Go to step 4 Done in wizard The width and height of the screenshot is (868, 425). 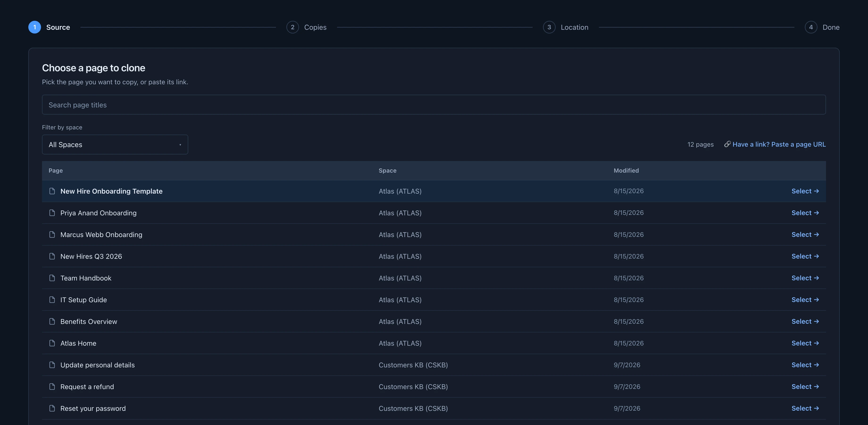[x=822, y=27]
